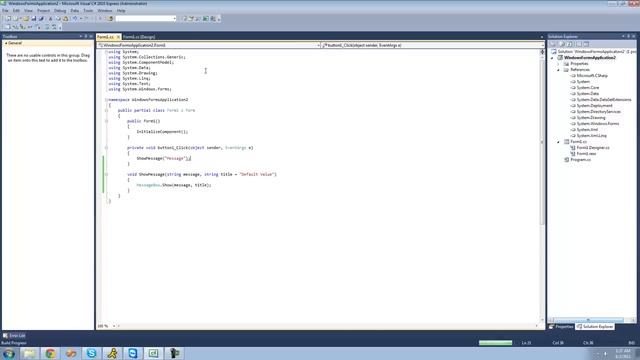Open Google Chrome from the taskbar
Viewport: 640px width, 360px height.
point(50,353)
